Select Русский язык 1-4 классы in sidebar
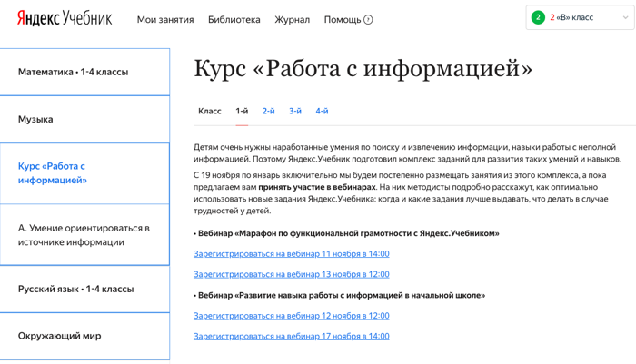The image size is (636, 364). [x=84, y=289]
